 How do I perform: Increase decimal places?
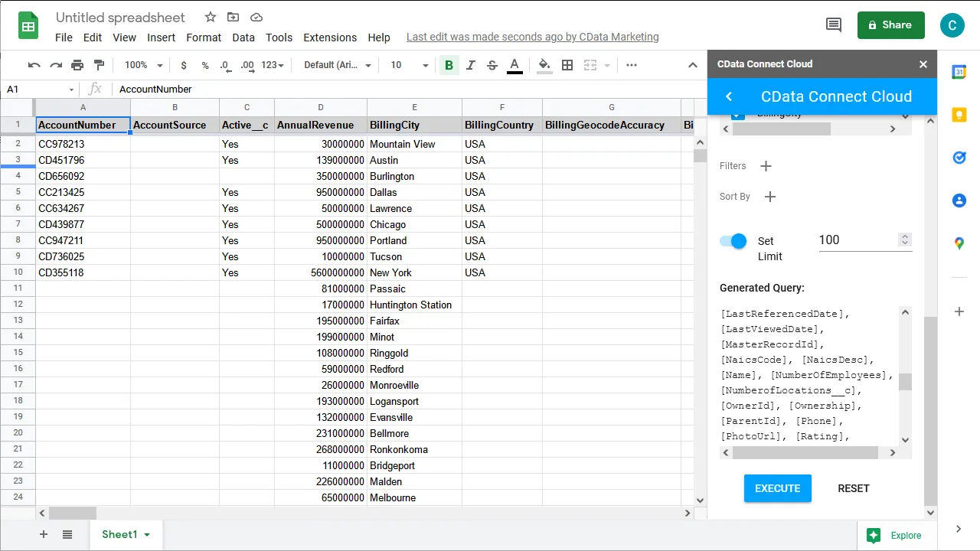coord(247,65)
